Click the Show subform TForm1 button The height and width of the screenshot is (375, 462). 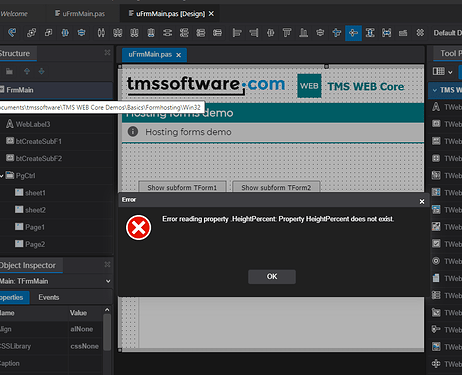[182, 187]
